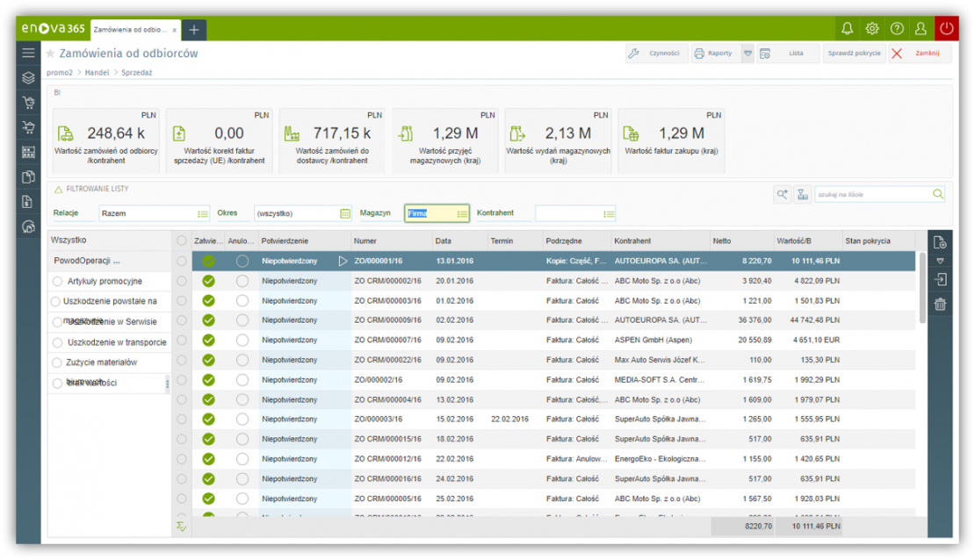Click the trash delete icon in right panel
This screenshot has width=975, height=560.
click(940, 305)
